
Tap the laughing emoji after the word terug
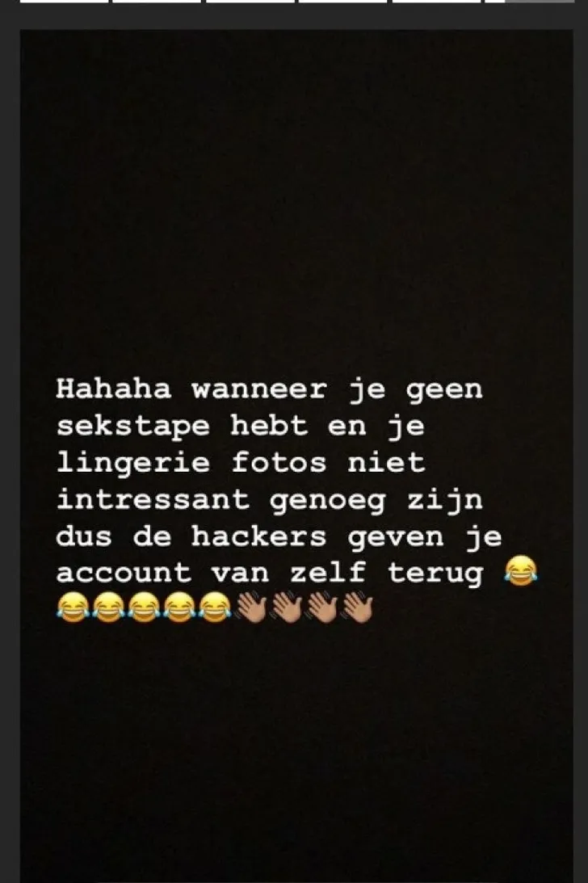[x=520, y=570]
